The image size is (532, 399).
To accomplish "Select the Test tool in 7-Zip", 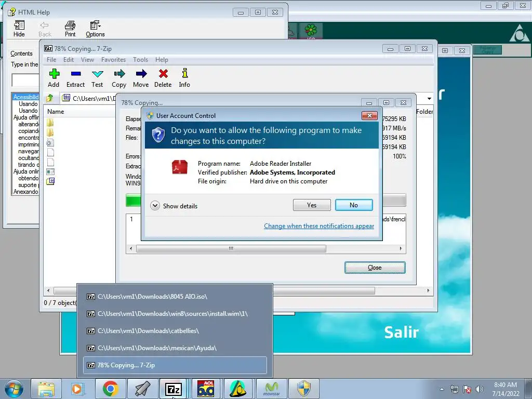I will (97, 78).
